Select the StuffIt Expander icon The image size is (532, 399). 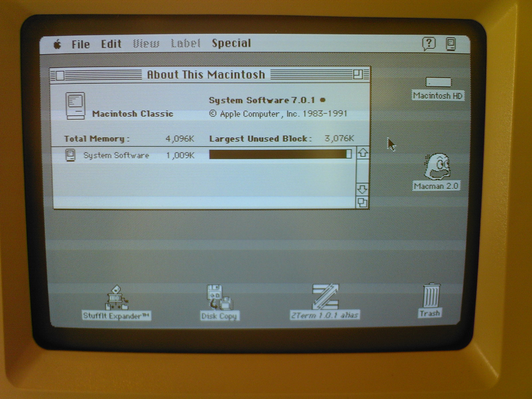[x=116, y=298]
